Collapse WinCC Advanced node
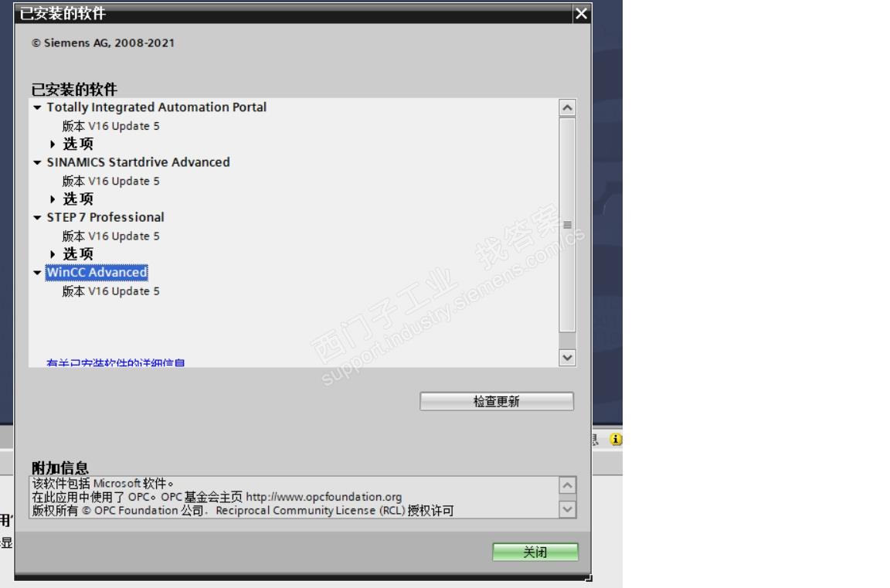Viewport: 890px width, 588px height. tap(37, 273)
